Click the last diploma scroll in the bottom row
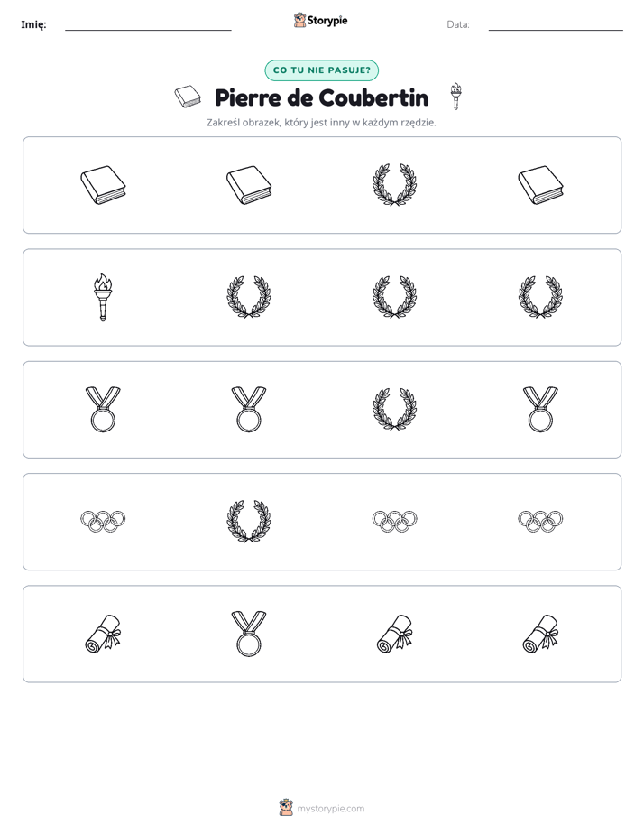 pos(540,634)
